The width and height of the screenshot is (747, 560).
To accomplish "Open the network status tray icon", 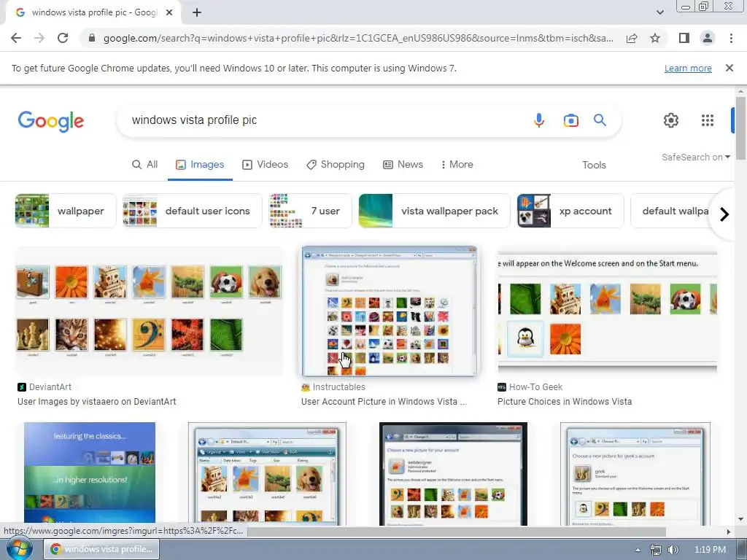I will point(656,550).
